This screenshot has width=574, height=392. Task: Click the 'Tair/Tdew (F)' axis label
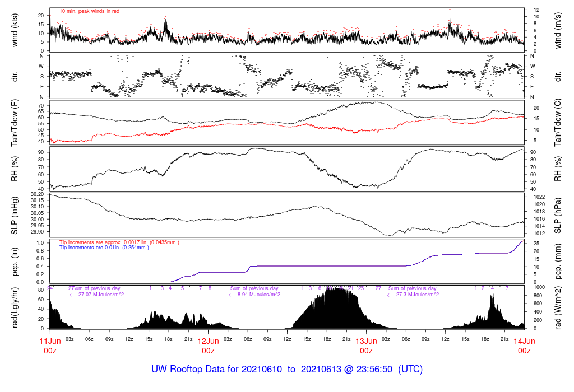[x=15, y=123]
